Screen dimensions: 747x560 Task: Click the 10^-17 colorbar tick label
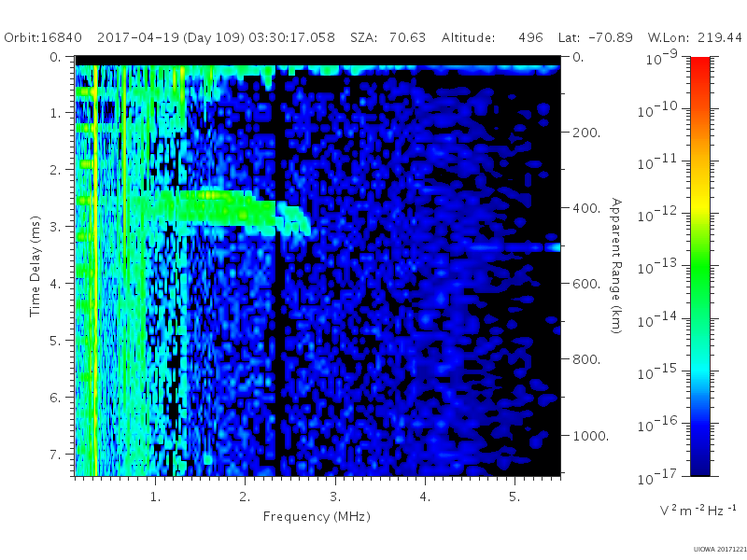pos(658,477)
